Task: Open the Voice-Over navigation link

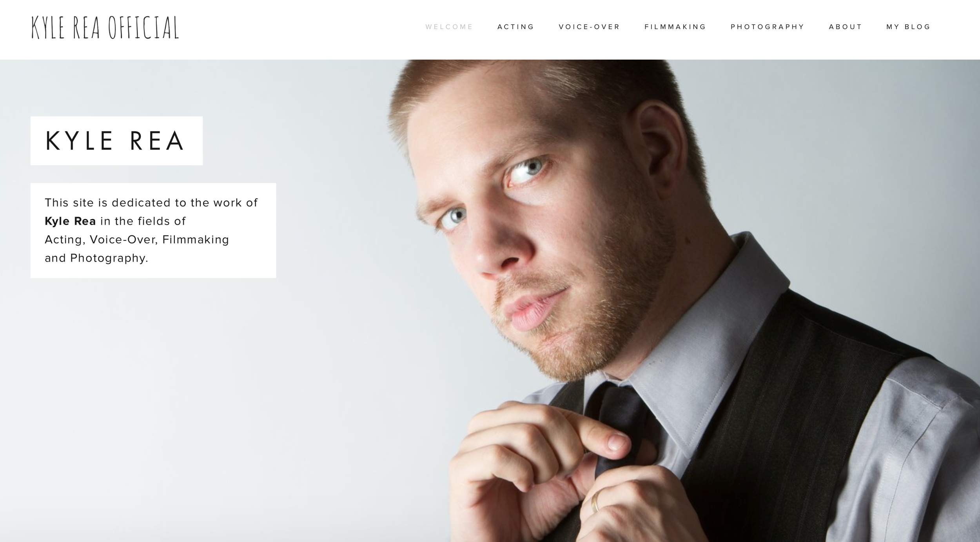Action: (590, 27)
